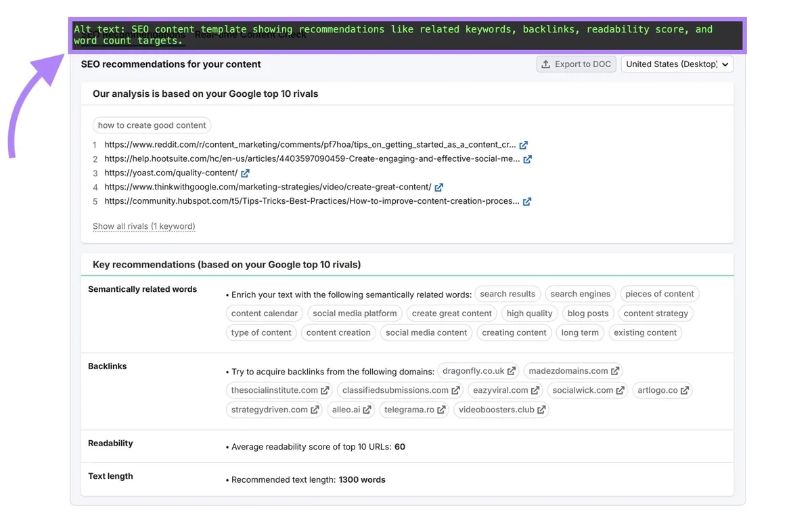812x520 pixels.
Task: Open madezdomains.com external link icon
Action: (615, 371)
